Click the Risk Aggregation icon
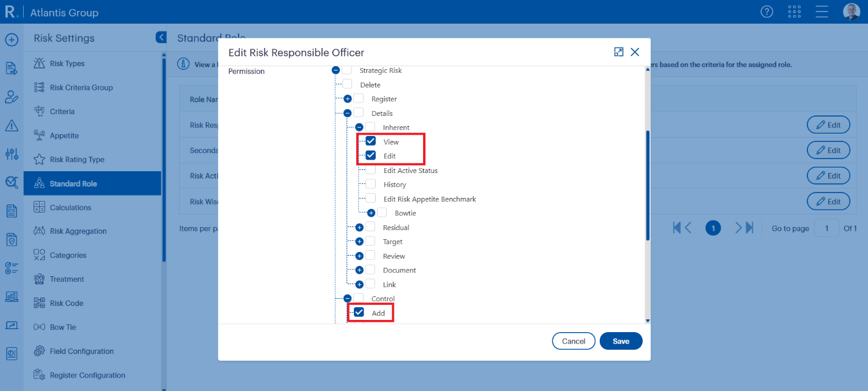This screenshot has width=868, height=391. (39, 231)
